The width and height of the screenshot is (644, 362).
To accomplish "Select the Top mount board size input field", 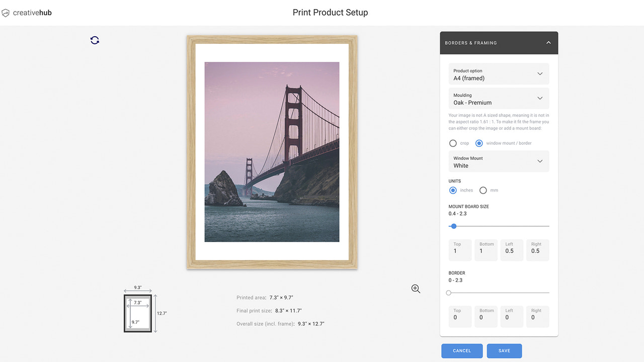I will click(x=459, y=250).
